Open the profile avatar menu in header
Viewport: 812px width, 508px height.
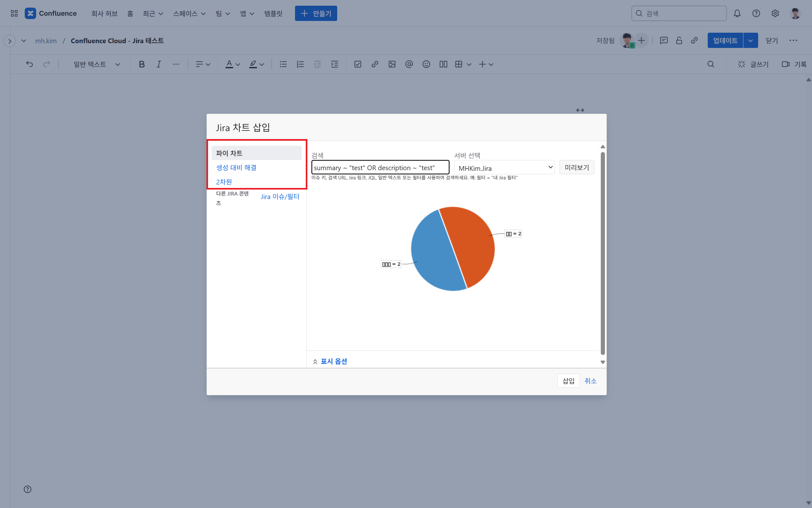coord(795,13)
